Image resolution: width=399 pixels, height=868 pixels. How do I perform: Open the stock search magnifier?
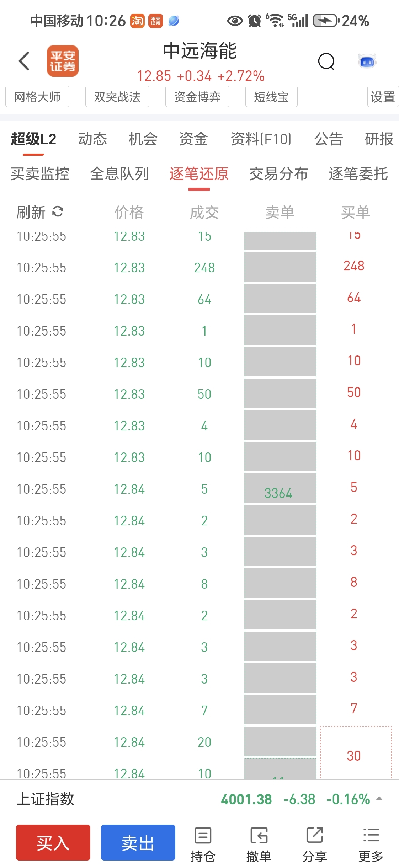pyautogui.click(x=326, y=61)
